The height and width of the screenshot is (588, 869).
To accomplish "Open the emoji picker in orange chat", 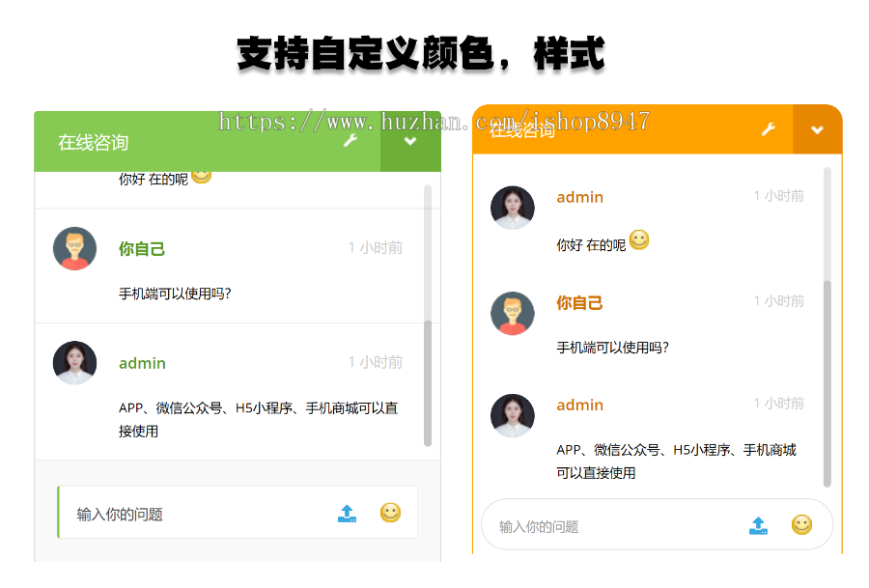I will pyautogui.click(x=802, y=525).
